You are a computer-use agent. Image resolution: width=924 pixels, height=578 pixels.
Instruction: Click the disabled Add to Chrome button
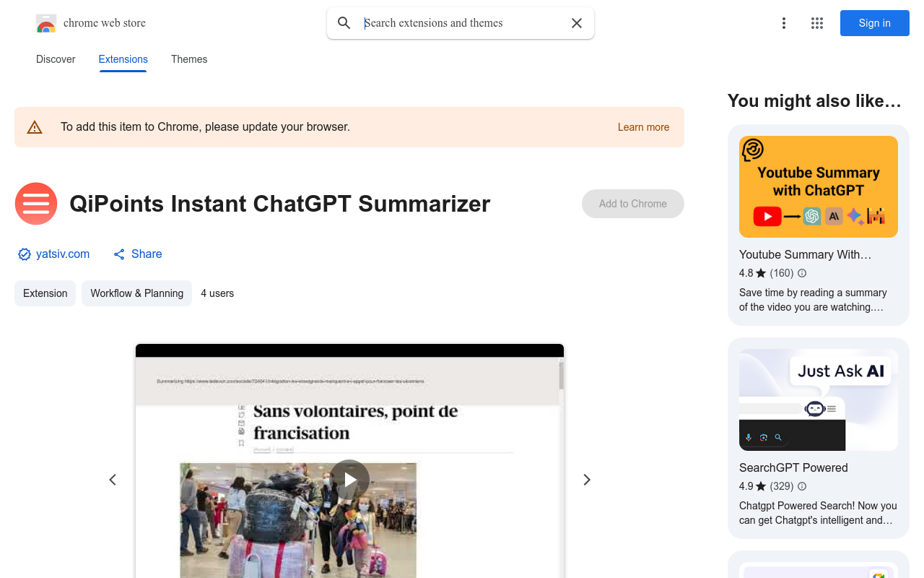633,204
